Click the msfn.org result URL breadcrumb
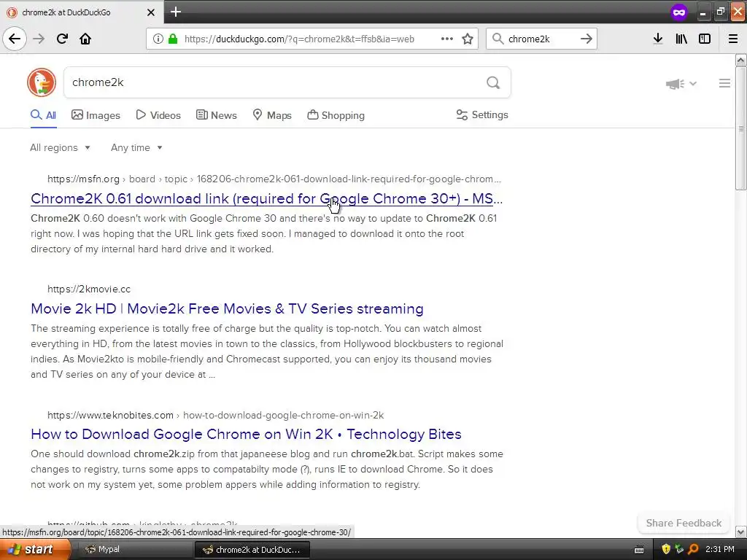The width and height of the screenshot is (747, 560). (x=274, y=179)
